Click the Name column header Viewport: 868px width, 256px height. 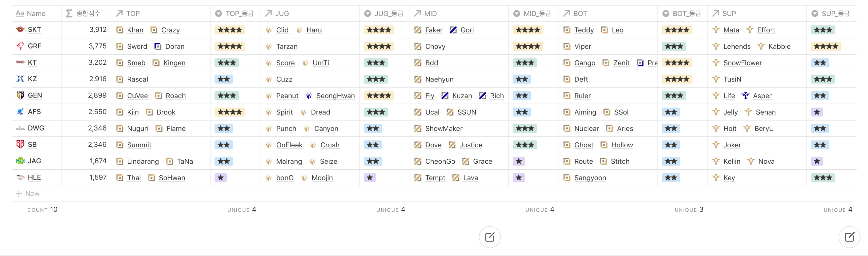[x=36, y=13]
